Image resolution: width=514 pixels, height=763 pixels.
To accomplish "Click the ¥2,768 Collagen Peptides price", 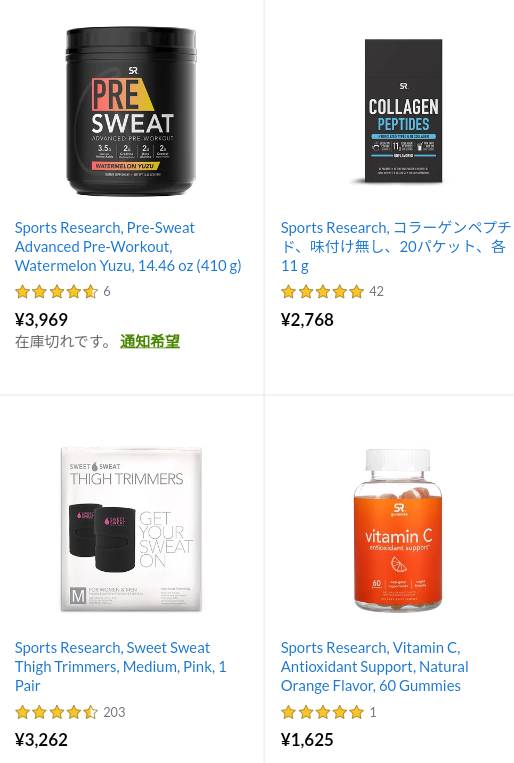I will pos(307,320).
